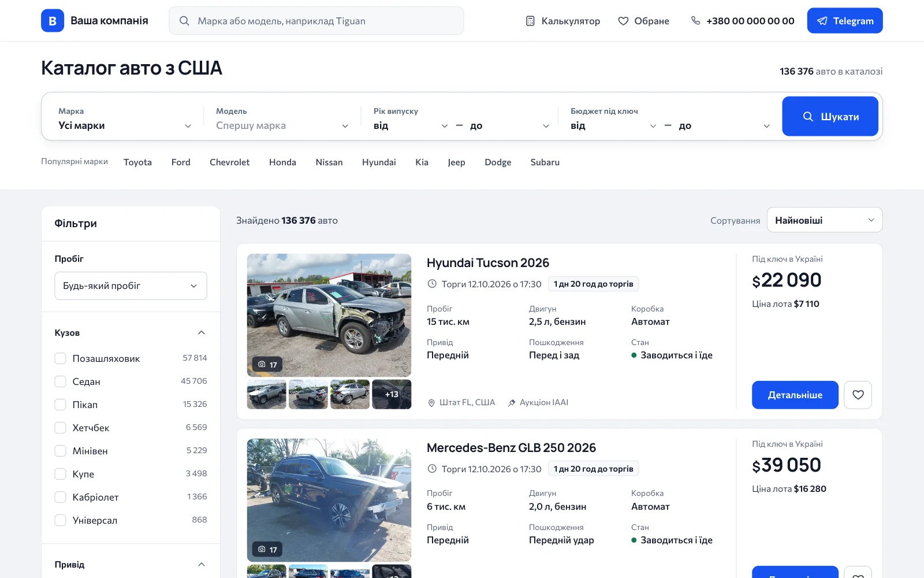The height and width of the screenshot is (578, 924).
Task: Open the Марка dropdown Усі марки
Action: [125, 125]
